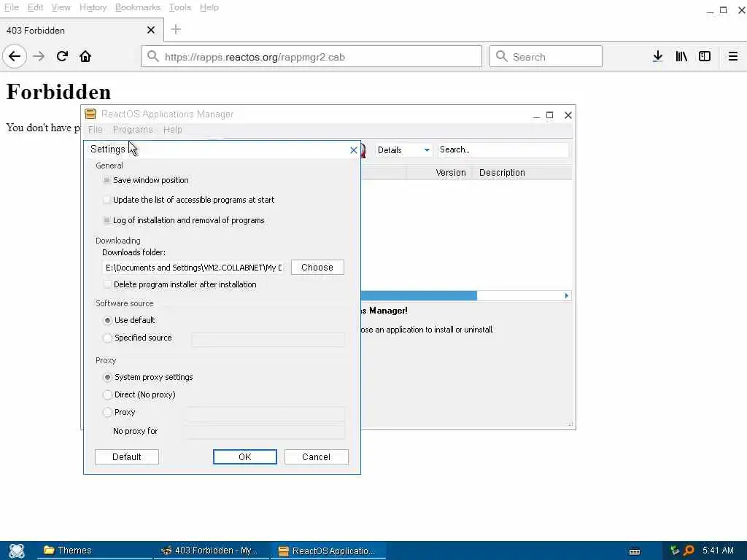
Task: Select the Specified source radio button
Action: [108, 338]
